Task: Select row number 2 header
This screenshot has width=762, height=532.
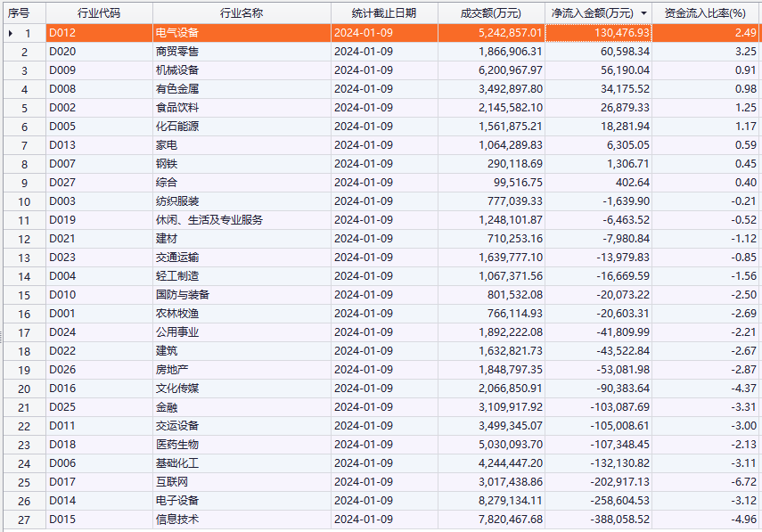Action: click(23, 52)
